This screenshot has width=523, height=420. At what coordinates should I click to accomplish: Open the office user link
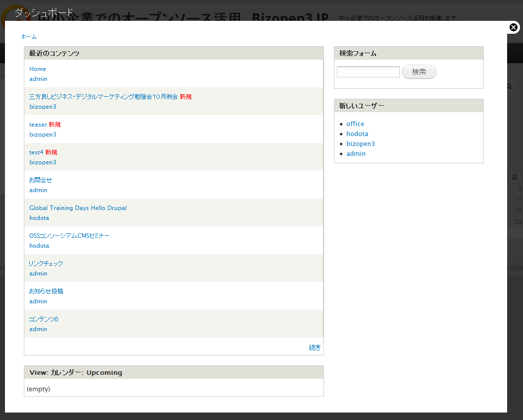tap(355, 124)
